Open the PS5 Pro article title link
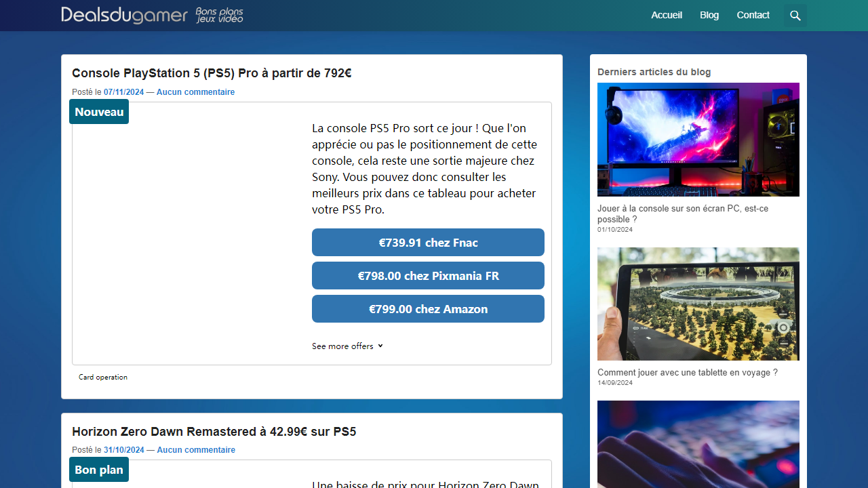 [x=211, y=73]
